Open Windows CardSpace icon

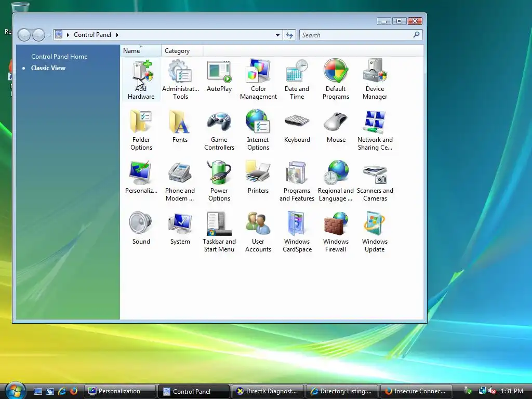[297, 232]
